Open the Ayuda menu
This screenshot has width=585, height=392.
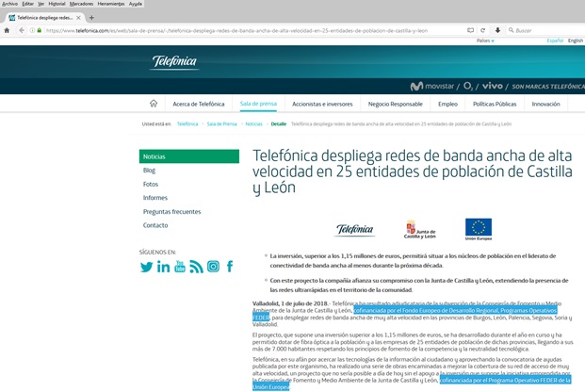tap(136, 4)
